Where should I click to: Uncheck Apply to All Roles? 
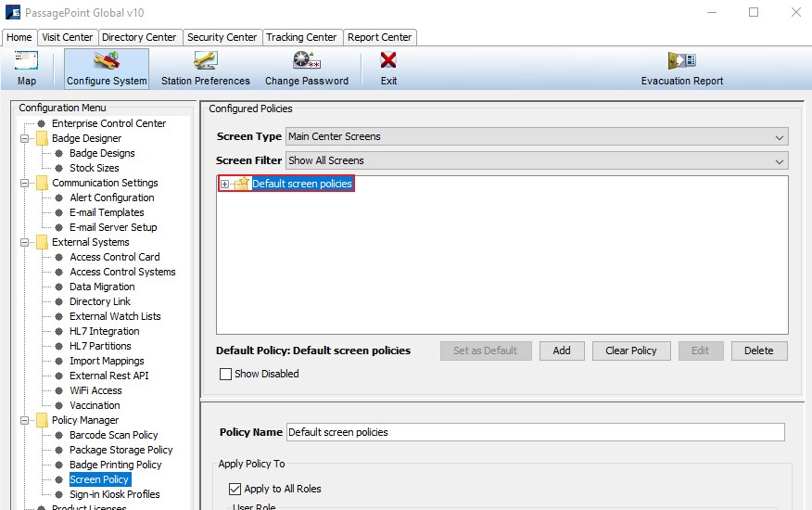pyautogui.click(x=235, y=489)
